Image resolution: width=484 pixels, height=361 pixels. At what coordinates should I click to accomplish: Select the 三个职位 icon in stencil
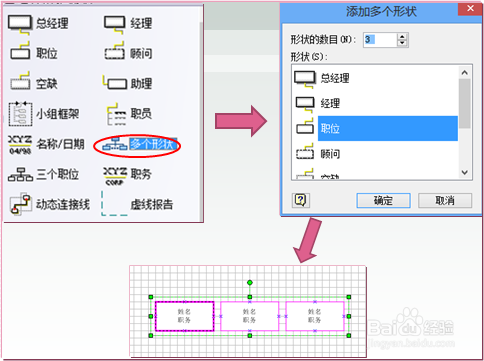(x=20, y=174)
